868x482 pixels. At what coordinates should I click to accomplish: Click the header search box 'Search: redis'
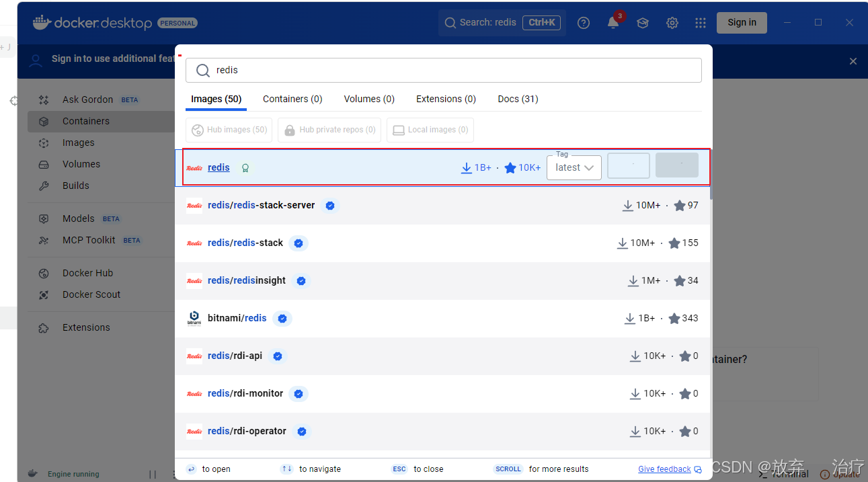pos(502,22)
